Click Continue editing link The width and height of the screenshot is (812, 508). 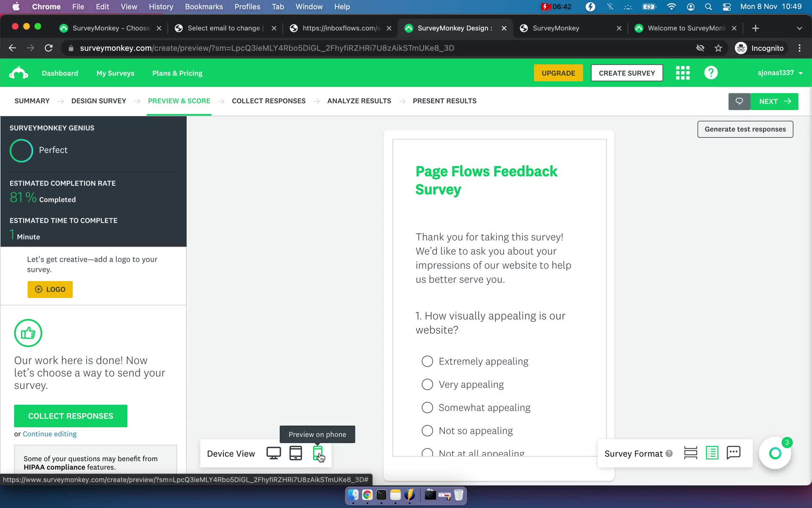49,433
